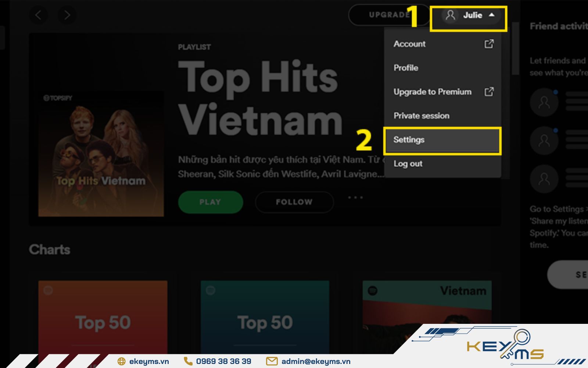The height and width of the screenshot is (368, 588).
Task: Click the UPGRADE button in top bar
Action: [389, 15]
